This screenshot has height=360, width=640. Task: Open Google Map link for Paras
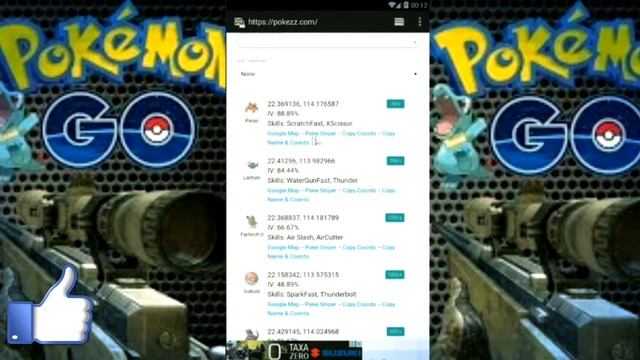tap(283, 133)
